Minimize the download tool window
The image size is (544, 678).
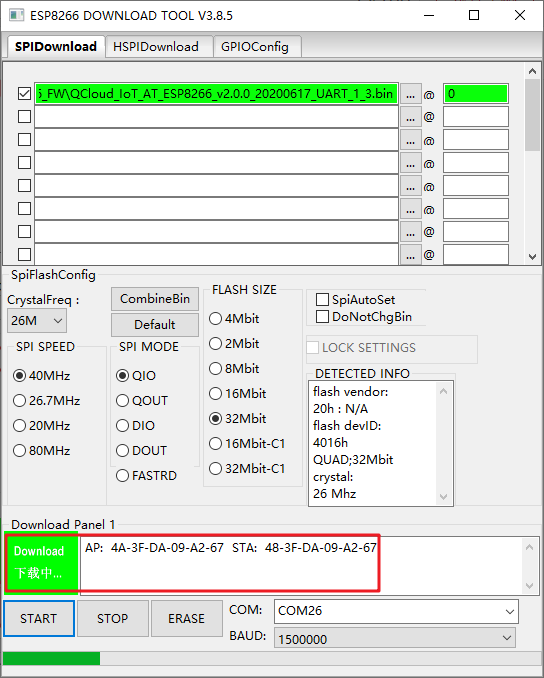tap(429, 16)
